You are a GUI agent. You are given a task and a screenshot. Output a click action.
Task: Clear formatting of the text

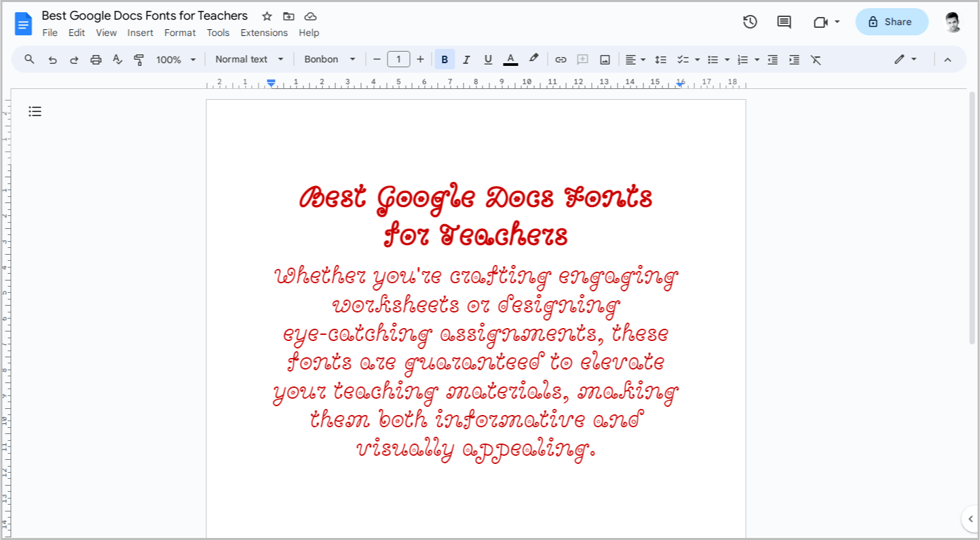tap(816, 59)
